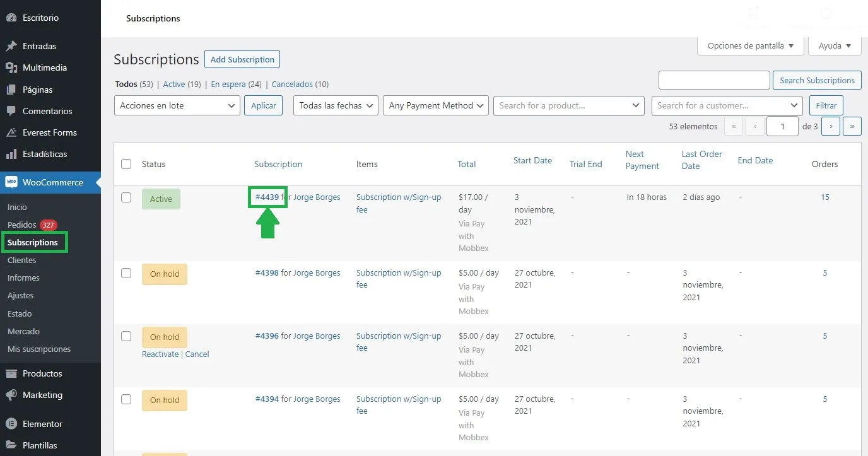Open the Todas las fechas dropdown
The height and width of the screenshot is (456, 868).
pyautogui.click(x=336, y=105)
